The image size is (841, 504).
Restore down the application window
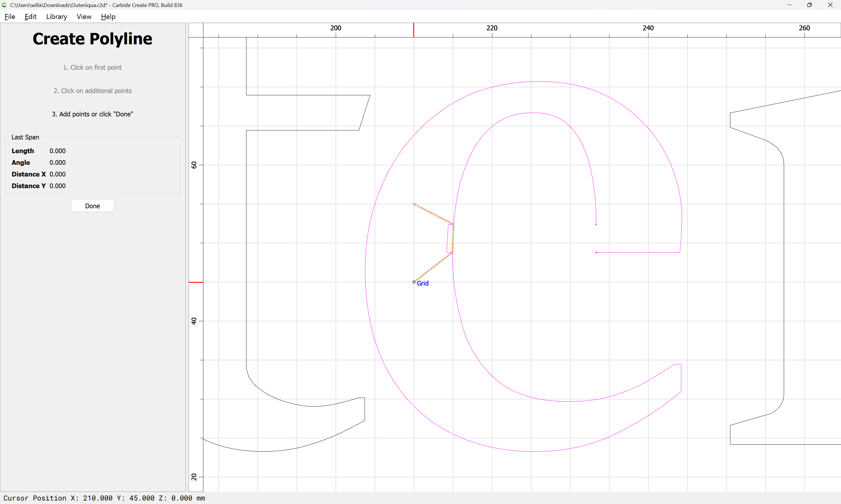[809, 5]
